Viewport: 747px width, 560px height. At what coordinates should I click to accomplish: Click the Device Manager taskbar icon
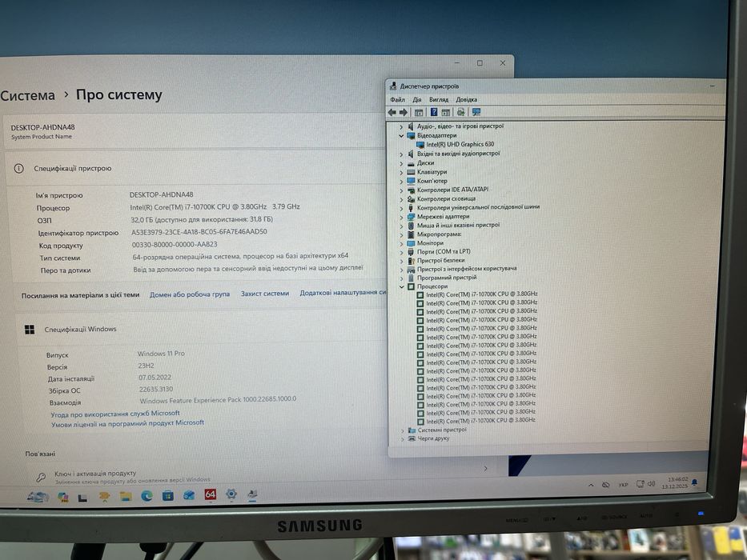252,494
